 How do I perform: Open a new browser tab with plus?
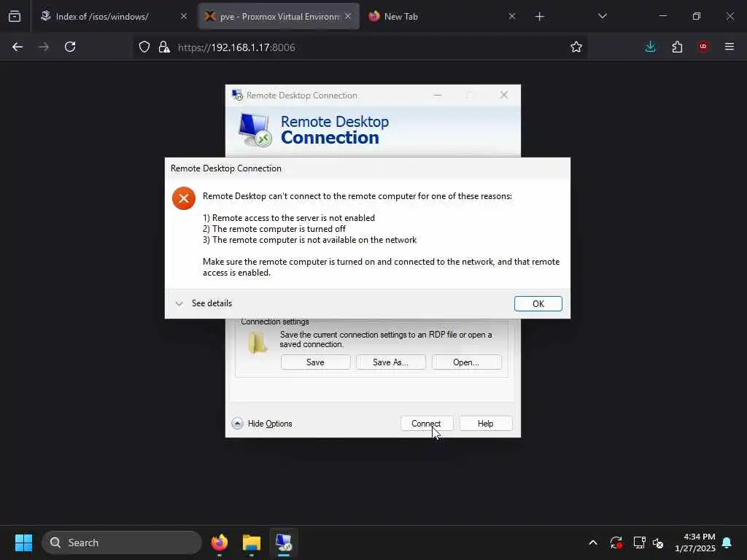point(539,17)
